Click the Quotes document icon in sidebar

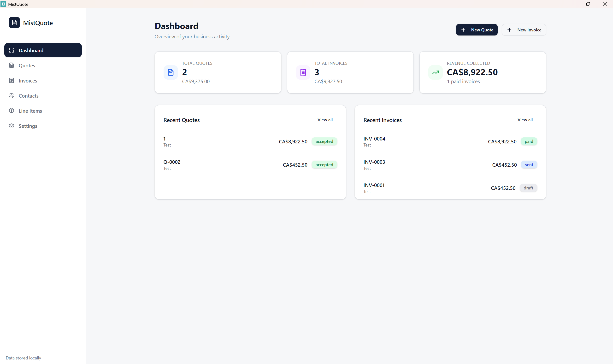coord(11,65)
